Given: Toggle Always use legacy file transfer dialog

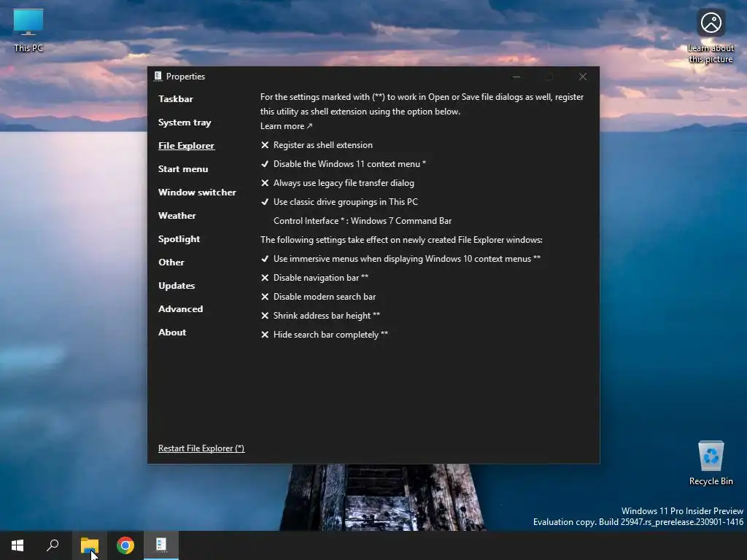Looking at the screenshot, I should pyautogui.click(x=337, y=183).
